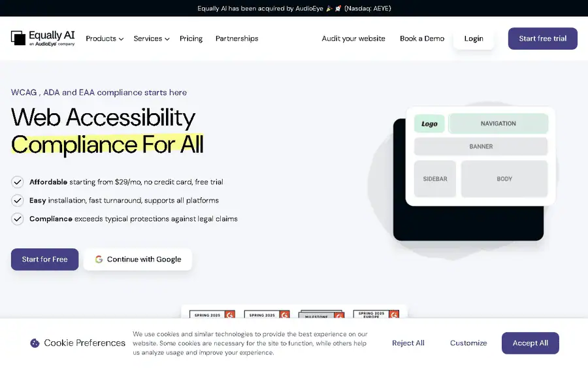Go to Partnerships page

tap(237, 39)
